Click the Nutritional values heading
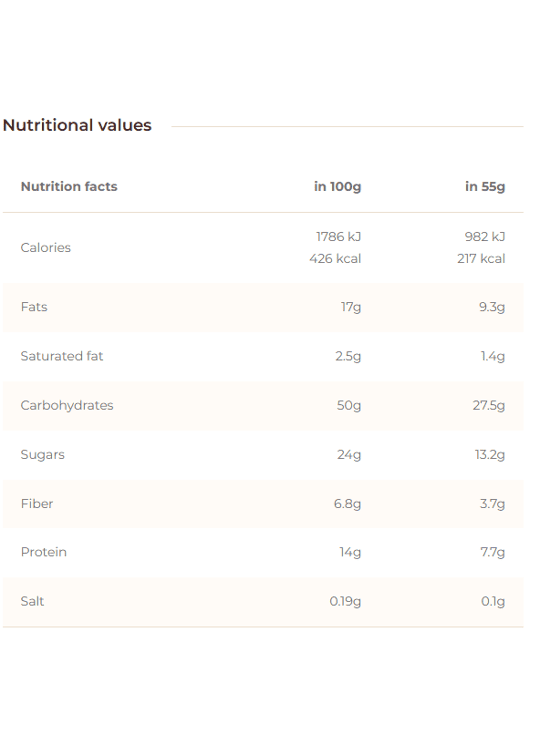This screenshot has height=740, width=540. [x=77, y=126]
